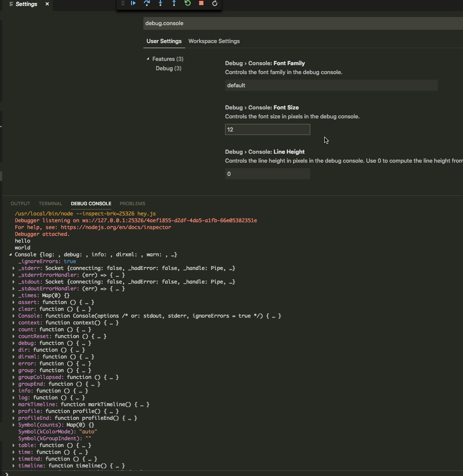This screenshot has width=463, height=476.
Task: Collapse the Console object in the debug output
Action: [x=10, y=254]
